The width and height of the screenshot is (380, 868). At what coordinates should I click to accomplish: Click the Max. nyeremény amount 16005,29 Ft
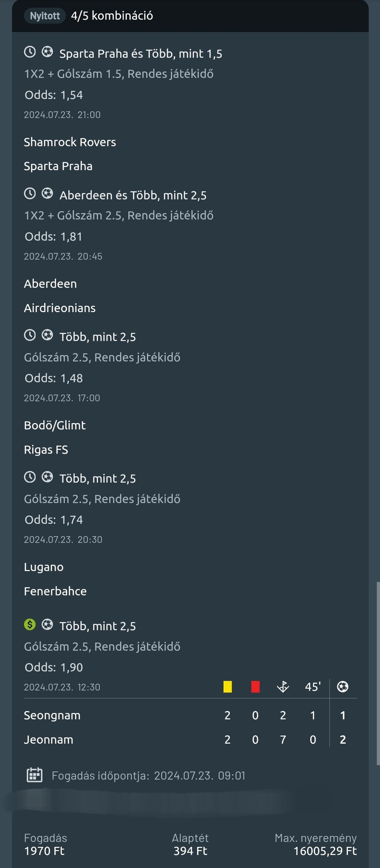tap(325, 851)
